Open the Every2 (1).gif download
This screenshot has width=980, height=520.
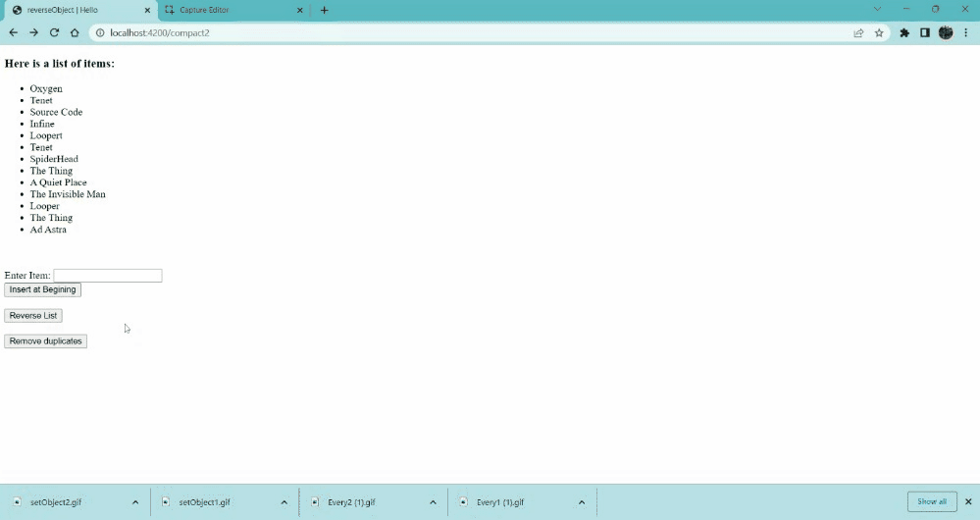(x=351, y=502)
